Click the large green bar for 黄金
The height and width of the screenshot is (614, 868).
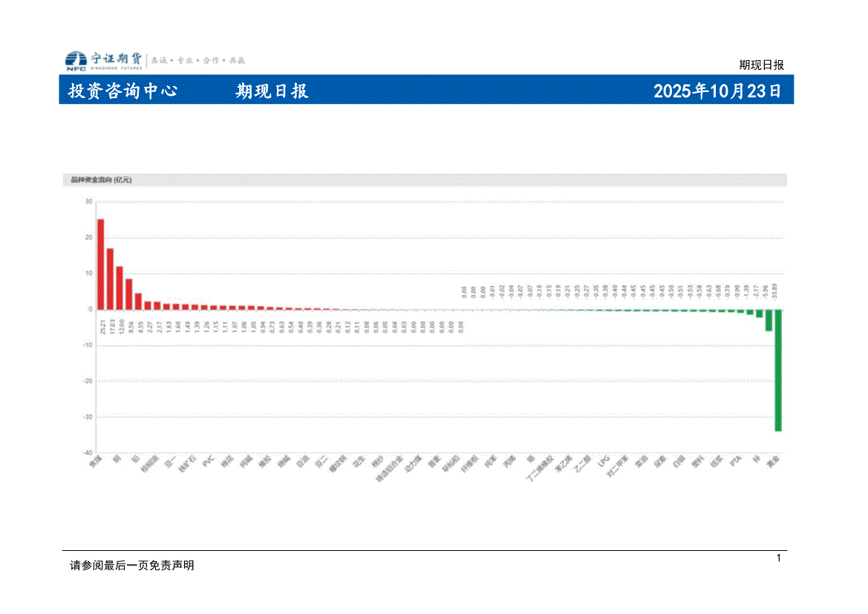[777, 370]
